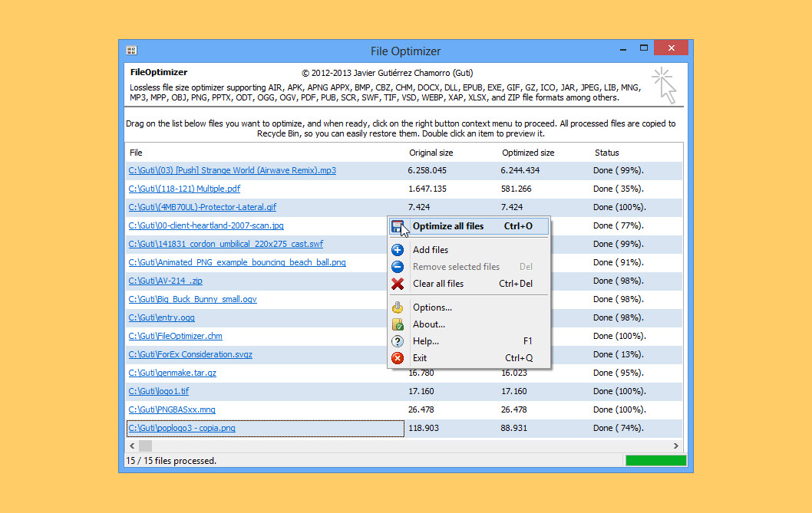The image size is (812, 513).
Task: Open the FileOptimizer.chm file link
Action: tap(175, 336)
